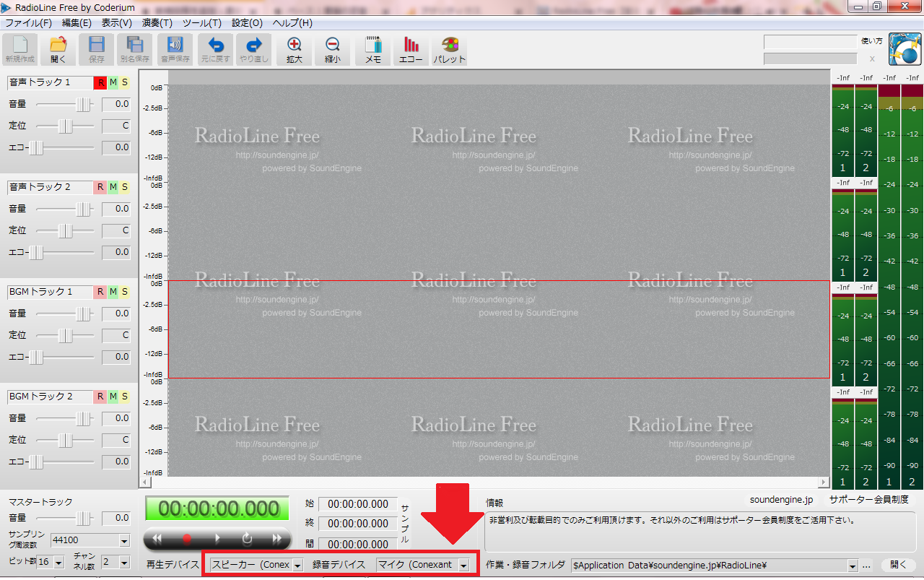924x580 pixels.
Task: Toggle record arm R on BGMトラック 1
Action: [x=100, y=292]
